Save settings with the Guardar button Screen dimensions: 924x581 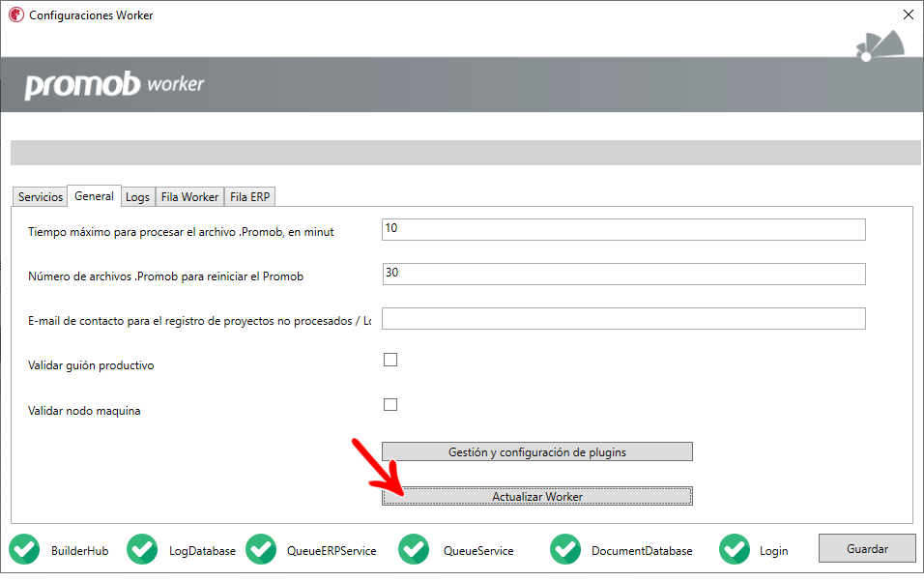pyautogui.click(x=867, y=548)
